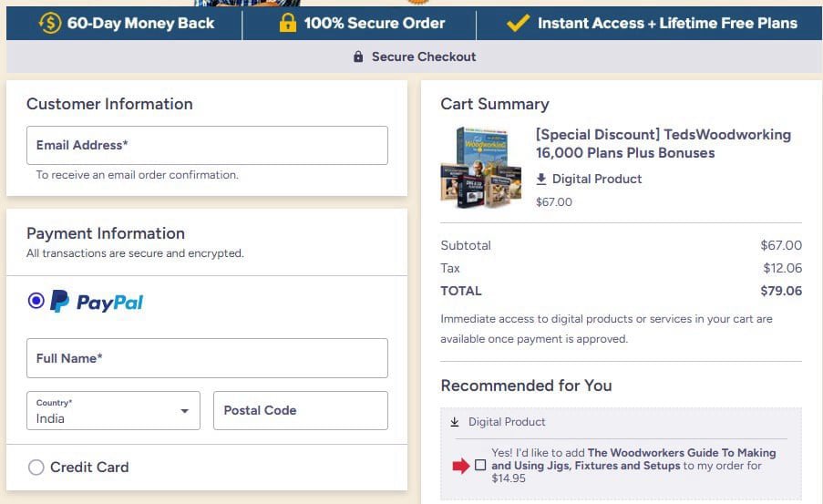This screenshot has width=823, height=504.
Task: Click the Secure Checkout lock icon
Action: coord(359,57)
